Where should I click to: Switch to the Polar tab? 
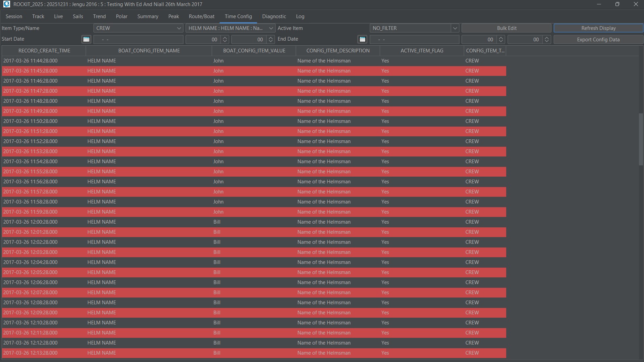pos(121,16)
